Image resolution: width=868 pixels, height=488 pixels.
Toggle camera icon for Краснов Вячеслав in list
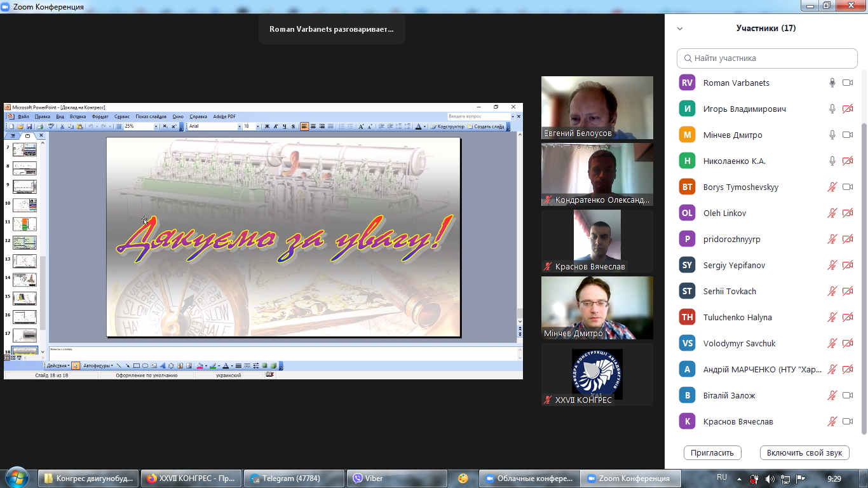[847, 421]
